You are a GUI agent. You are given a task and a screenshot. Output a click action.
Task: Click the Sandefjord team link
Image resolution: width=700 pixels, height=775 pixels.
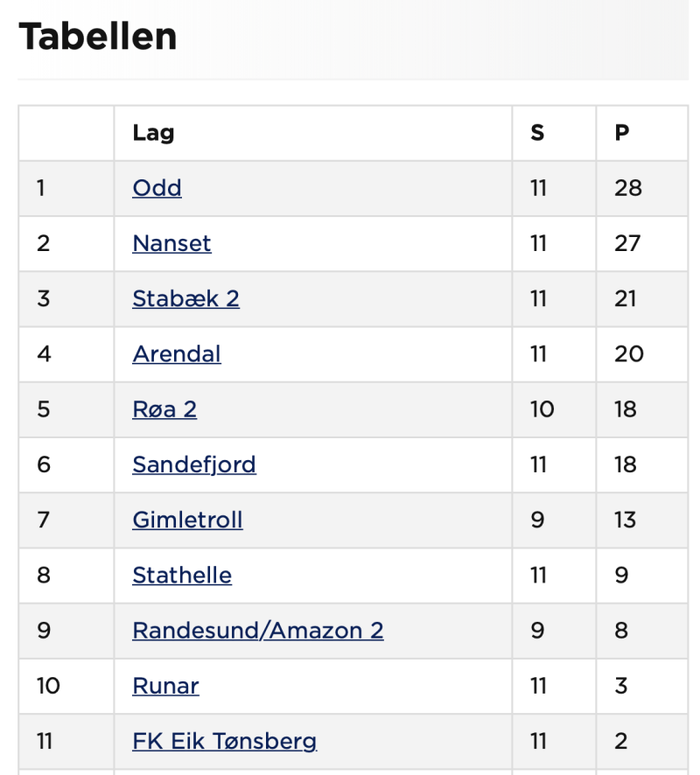[x=194, y=464]
